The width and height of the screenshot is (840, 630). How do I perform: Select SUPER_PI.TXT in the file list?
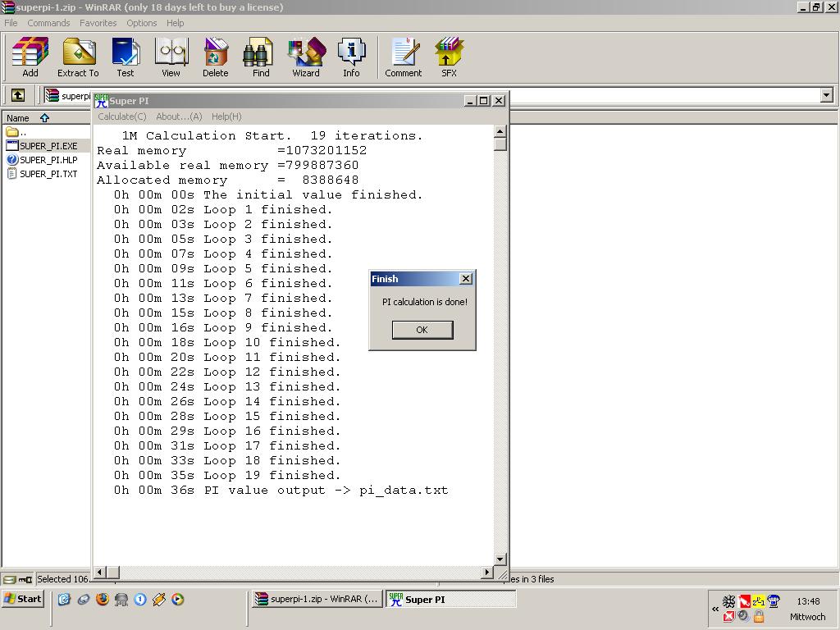(x=43, y=174)
